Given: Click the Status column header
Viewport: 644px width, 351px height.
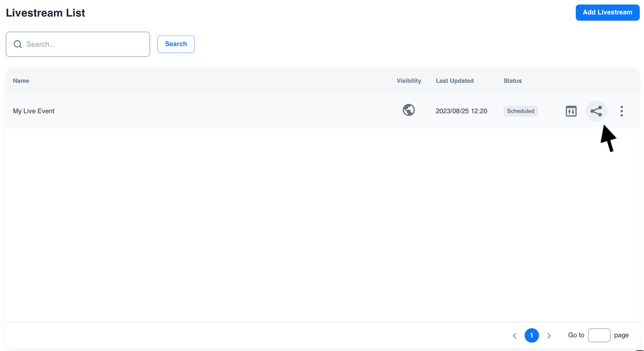Looking at the screenshot, I should [x=512, y=81].
